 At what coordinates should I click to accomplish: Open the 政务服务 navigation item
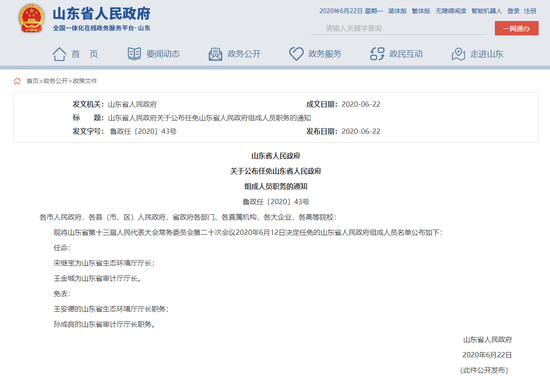pos(325,54)
